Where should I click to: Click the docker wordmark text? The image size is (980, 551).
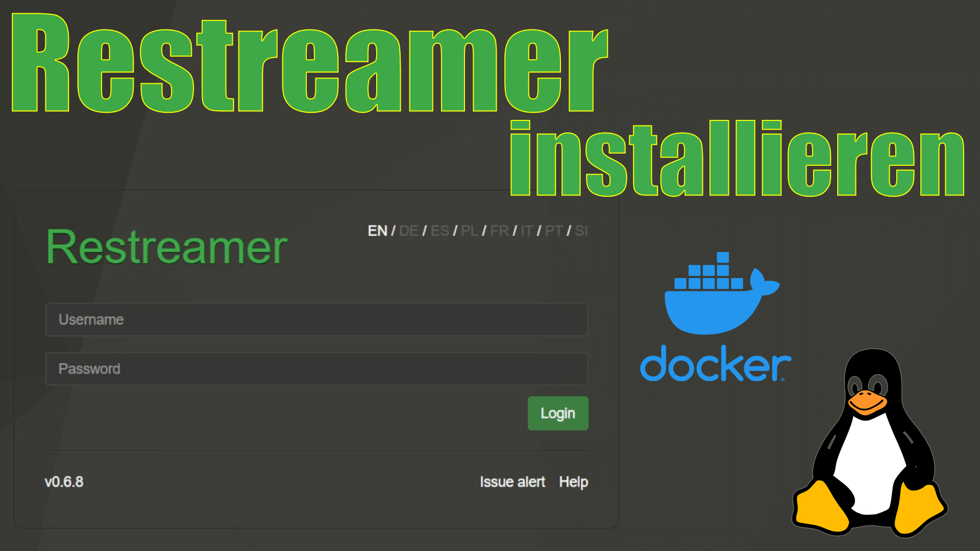pos(716,363)
